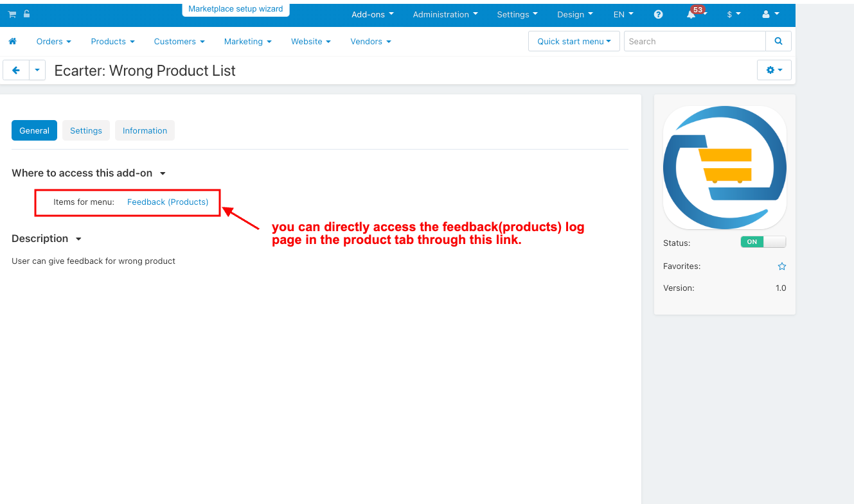Open the top Settings menu

point(517,14)
